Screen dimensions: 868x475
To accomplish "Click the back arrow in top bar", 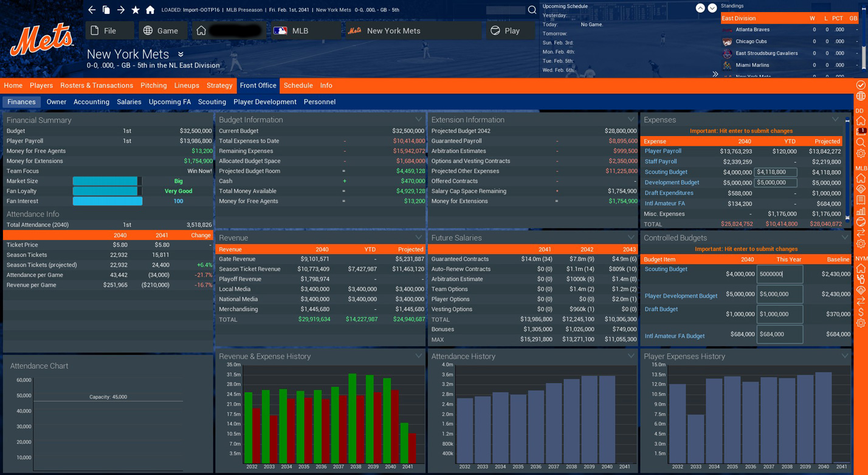I will (92, 10).
